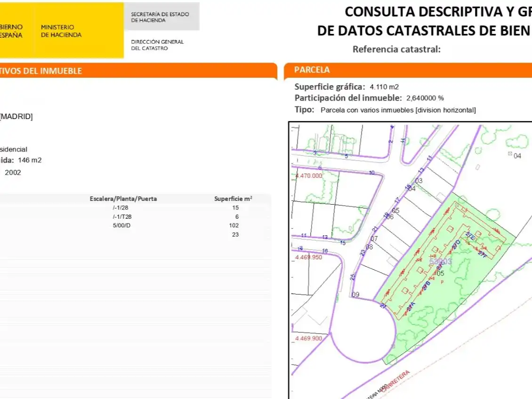Click the PARCELA section header
The height and width of the screenshot is (399, 532).
click(312, 70)
